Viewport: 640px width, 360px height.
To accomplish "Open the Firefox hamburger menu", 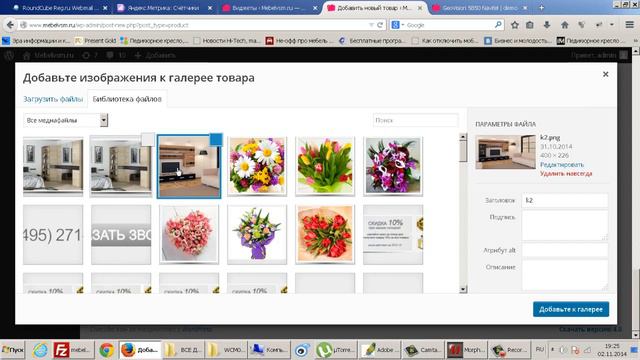I will pos(629,25).
